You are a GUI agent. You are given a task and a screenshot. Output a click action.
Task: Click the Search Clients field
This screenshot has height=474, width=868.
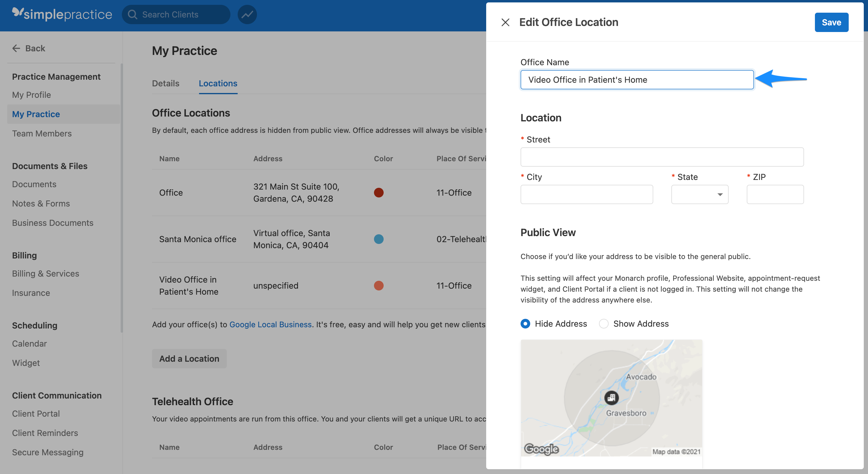[x=176, y=14]
